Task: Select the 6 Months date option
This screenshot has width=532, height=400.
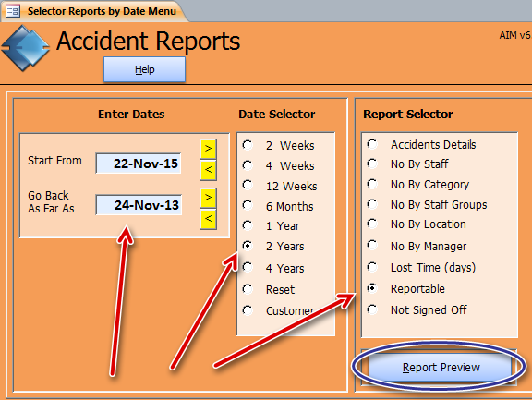Action: (x=248, y=206)
